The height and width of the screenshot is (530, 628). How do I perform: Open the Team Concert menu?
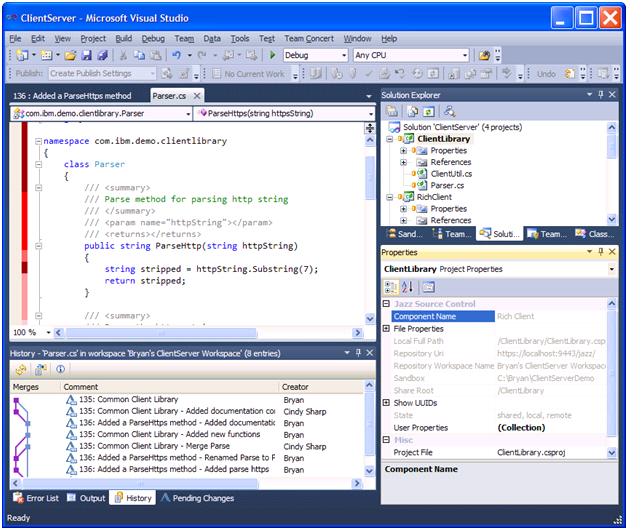(309, 38)
